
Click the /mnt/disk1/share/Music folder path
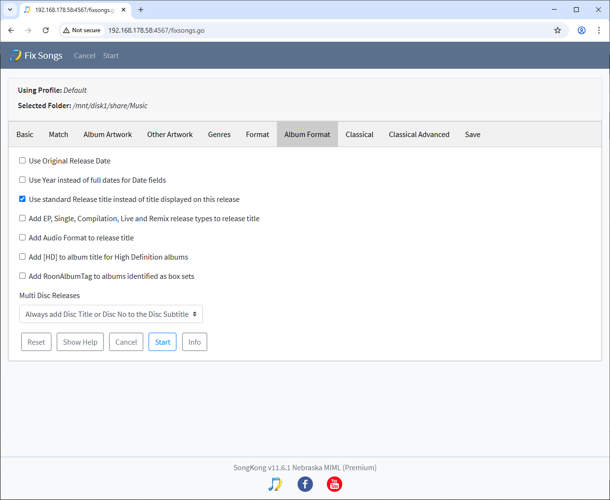coord(110,105)
